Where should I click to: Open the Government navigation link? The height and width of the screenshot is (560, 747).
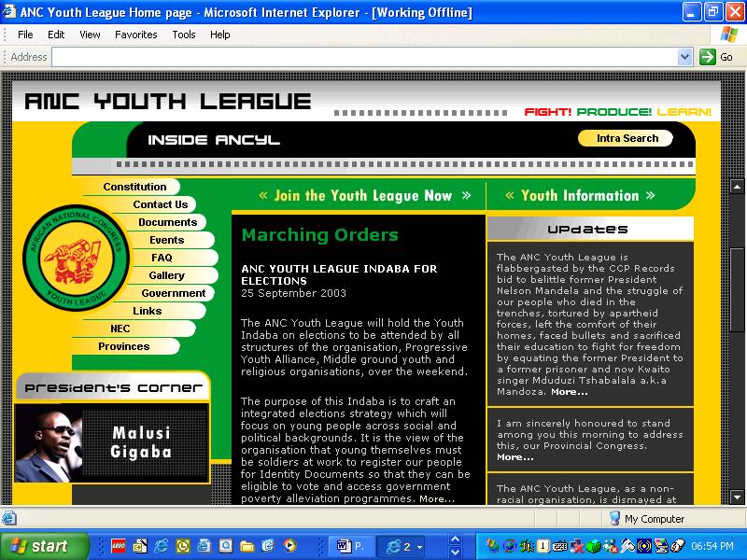coord(173,293)
